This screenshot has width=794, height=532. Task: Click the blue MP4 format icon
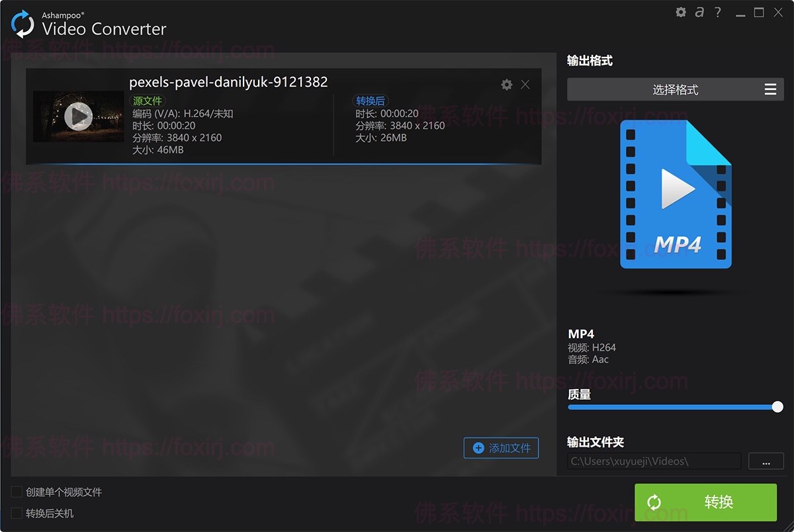coord(676,194)
